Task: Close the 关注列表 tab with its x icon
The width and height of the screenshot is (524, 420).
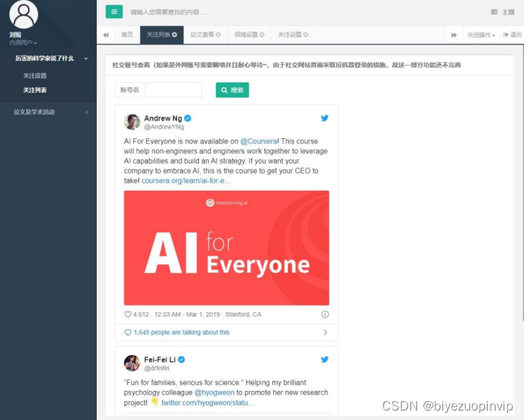Action: [x=175, y=34]
